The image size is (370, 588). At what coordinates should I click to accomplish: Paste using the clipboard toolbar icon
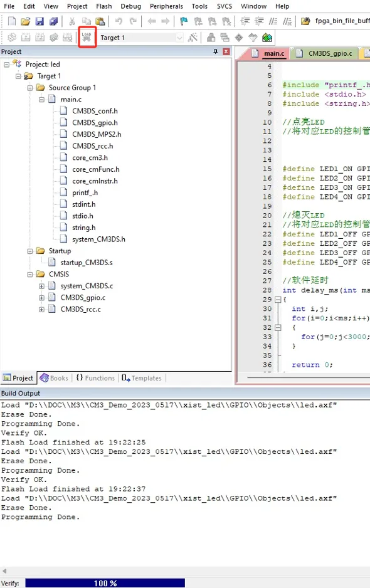click(100, 21)
